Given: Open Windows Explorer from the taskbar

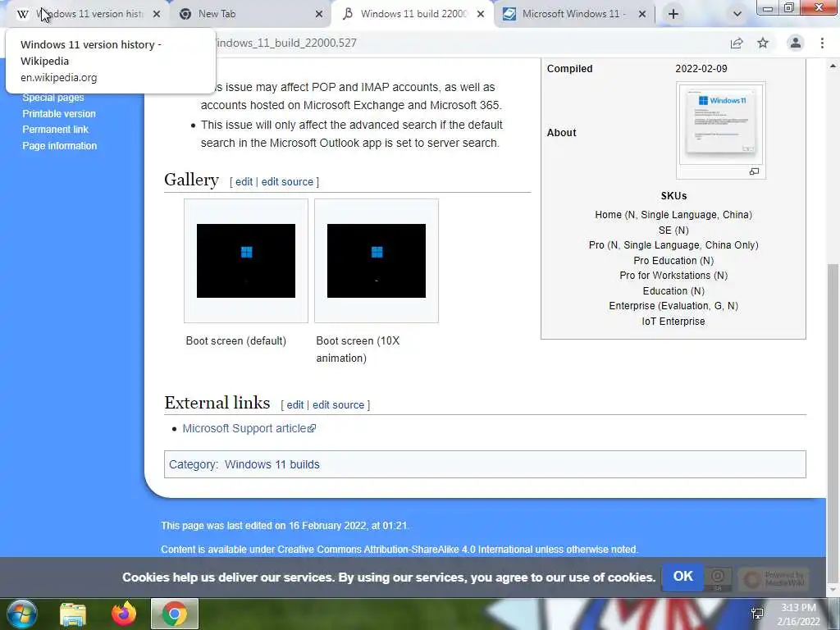Looking at the screenshot, I should 73,614.
